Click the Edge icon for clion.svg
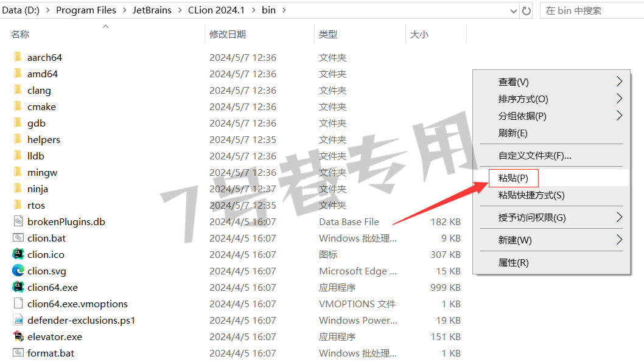644x362 pixels. [18, 271]
